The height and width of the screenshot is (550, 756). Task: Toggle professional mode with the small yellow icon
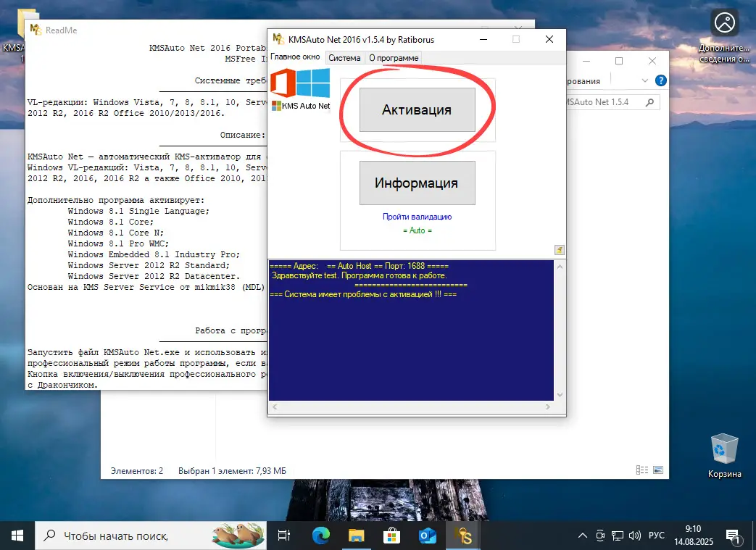coord(559,249)
